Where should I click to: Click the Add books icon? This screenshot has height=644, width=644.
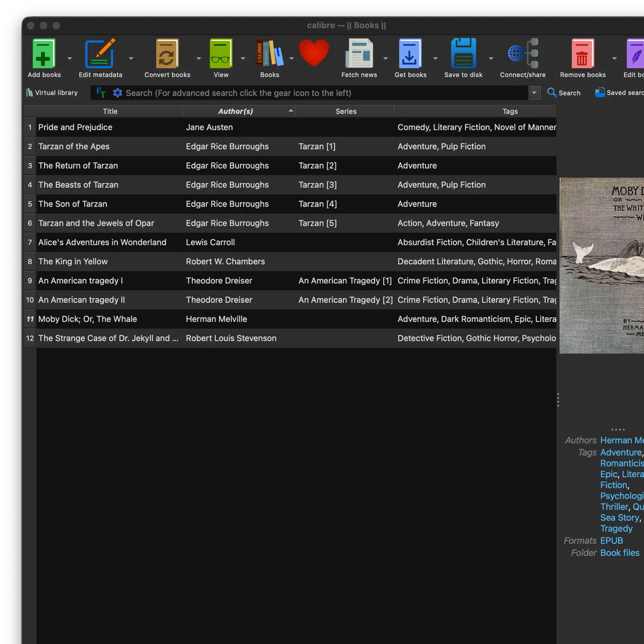coord(44,54)
